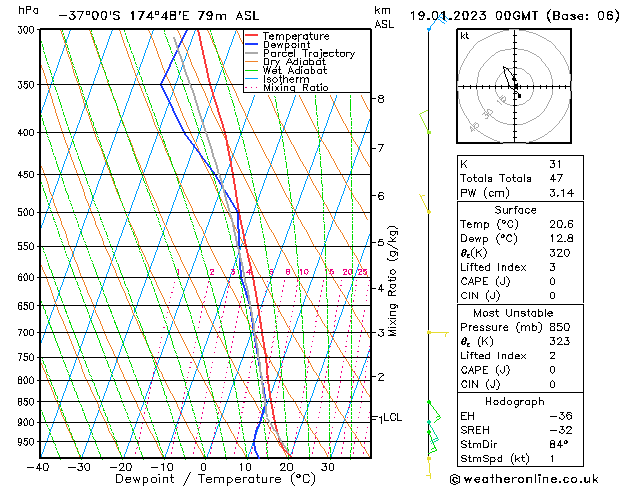
Task: Select the 300 hPa pressure level label
Action: point(26,30)
